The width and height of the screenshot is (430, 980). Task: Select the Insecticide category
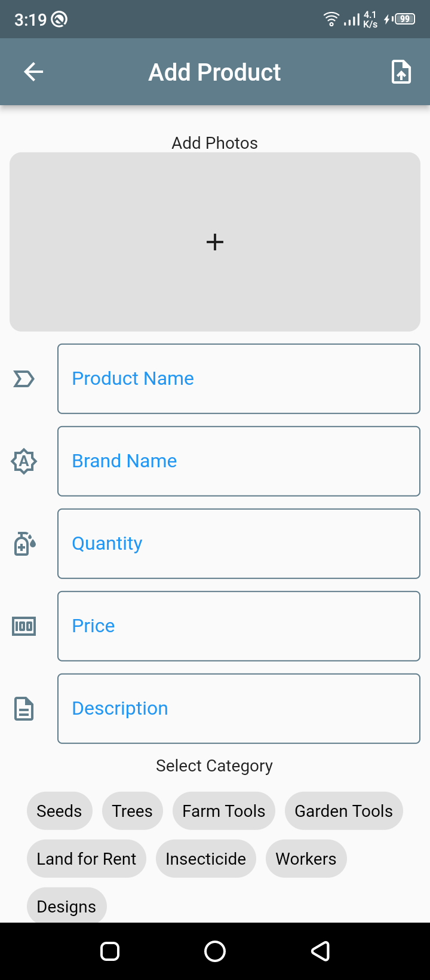[x=205, y=858]
